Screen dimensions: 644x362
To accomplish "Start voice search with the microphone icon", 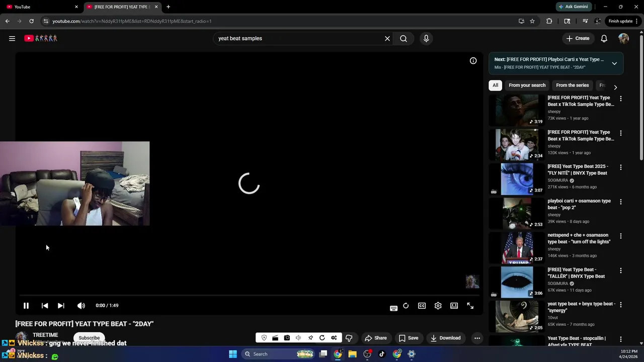I will (426, 38).
